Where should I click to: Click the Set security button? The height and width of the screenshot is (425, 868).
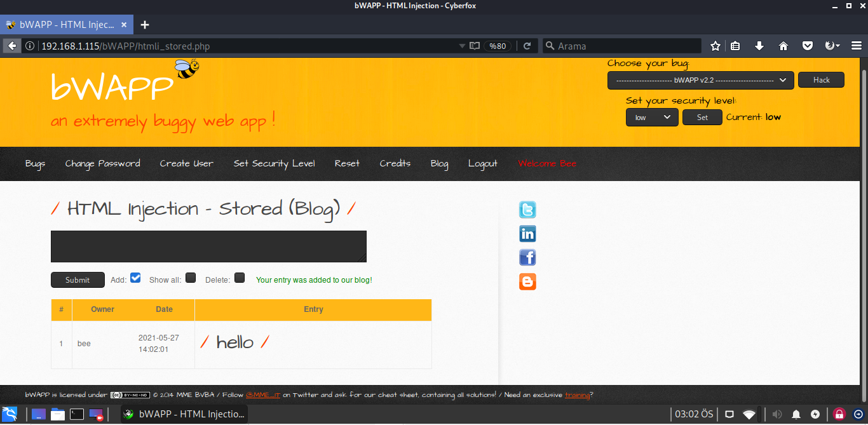pyautogui.click(x=702, y=118)
